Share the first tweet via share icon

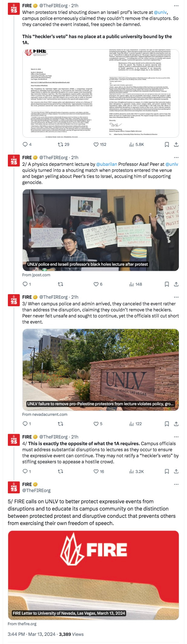[x=176, y=145]
